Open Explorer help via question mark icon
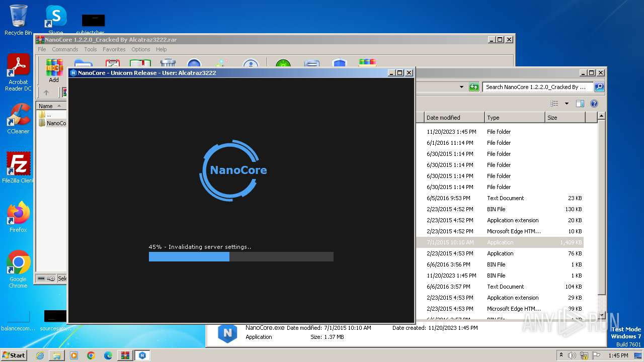This screenshot has width=644, height=362. 594,104
